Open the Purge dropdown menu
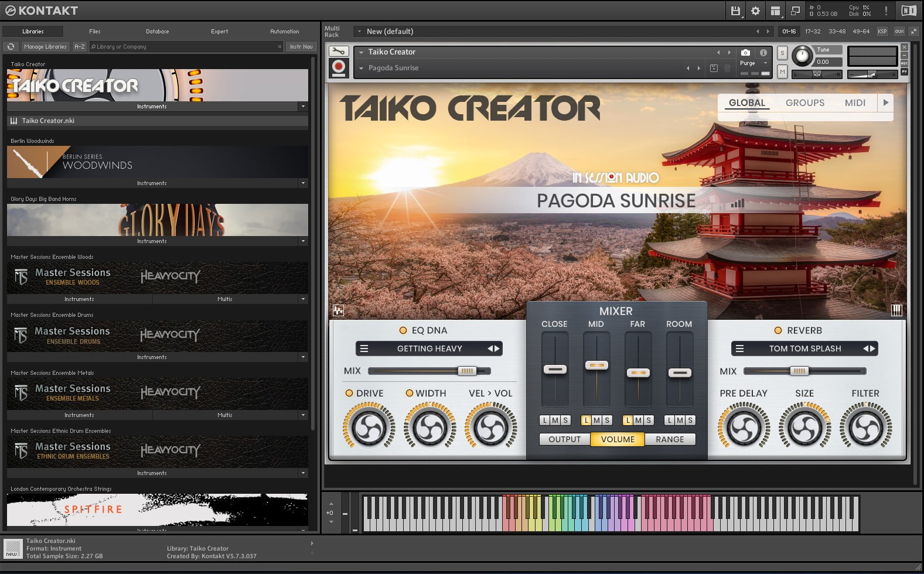This screenshot has width=924, height=574. [x=765, y=63]
